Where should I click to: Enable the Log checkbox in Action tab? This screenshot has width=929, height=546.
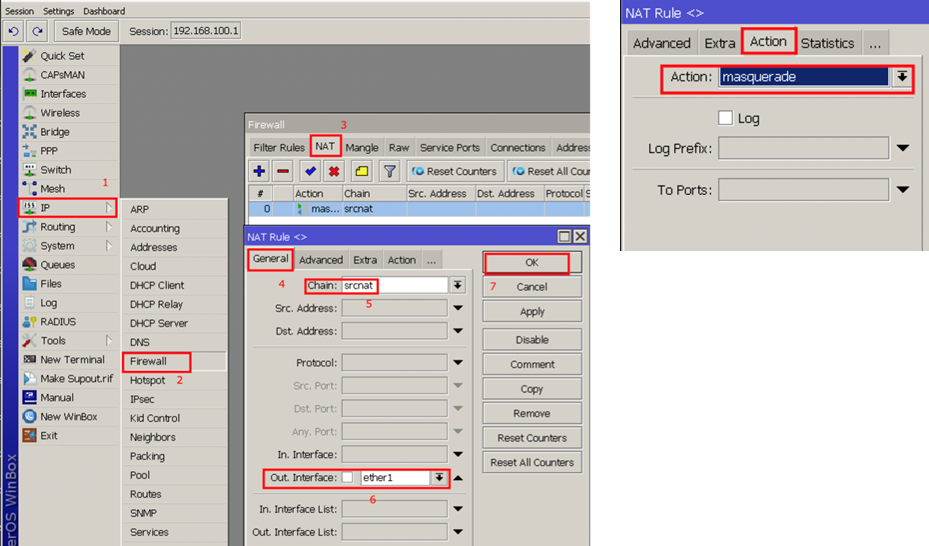(725, 117)
